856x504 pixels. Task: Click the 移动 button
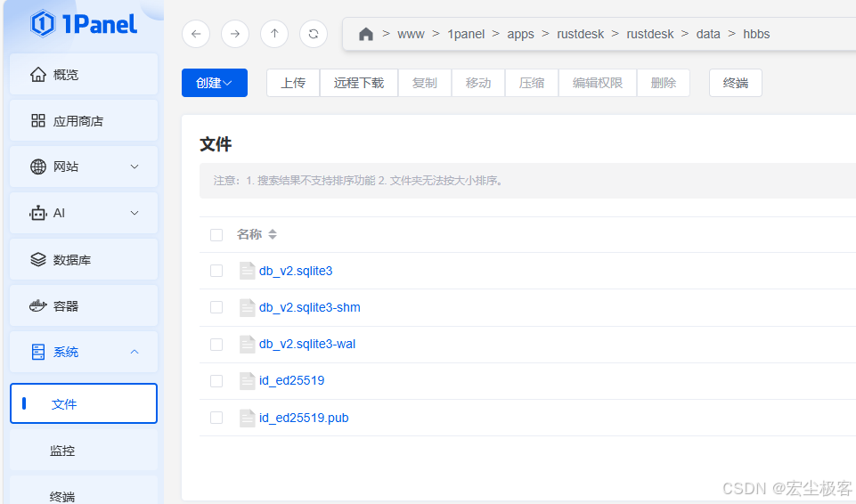(478, 83)
